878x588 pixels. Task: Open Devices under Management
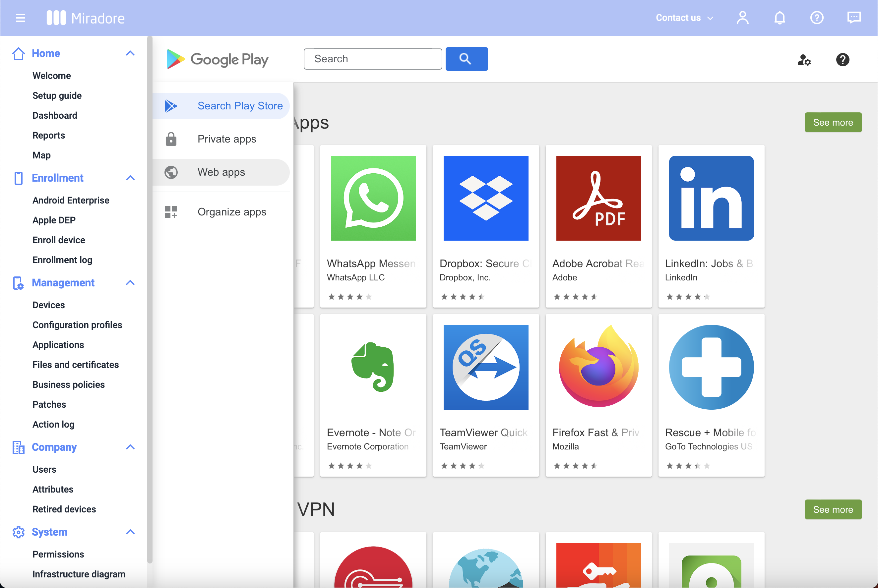pyautogui.click(x=48, y=305)
